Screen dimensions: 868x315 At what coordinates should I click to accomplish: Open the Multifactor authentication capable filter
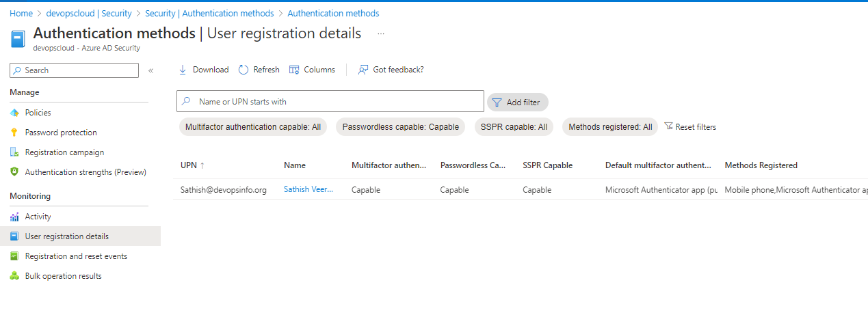[252, 127]
